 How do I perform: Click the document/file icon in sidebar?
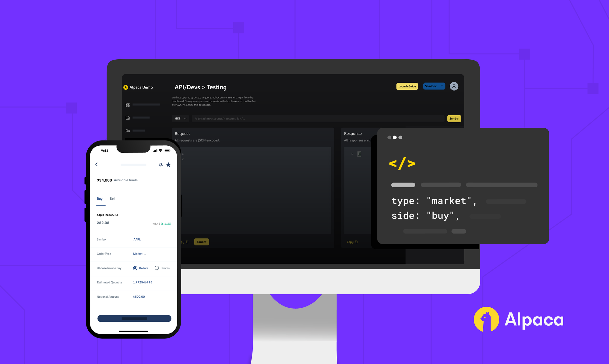[x=128, y=118]
